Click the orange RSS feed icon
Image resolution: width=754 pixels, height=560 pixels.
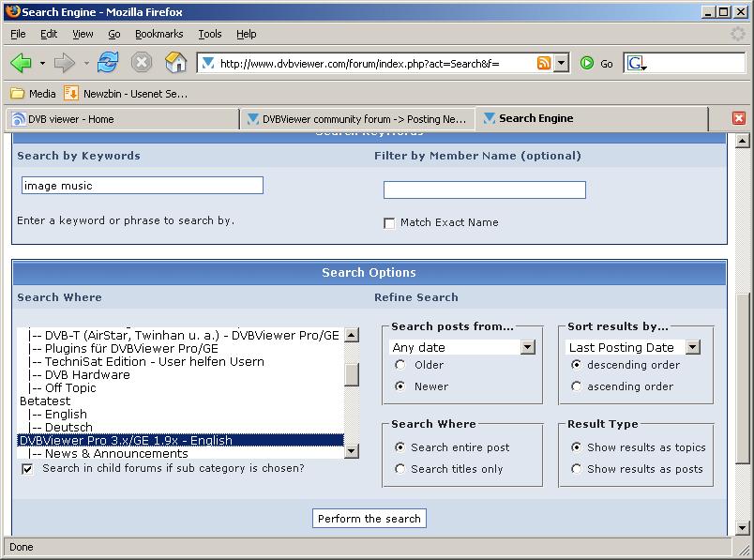543,63
